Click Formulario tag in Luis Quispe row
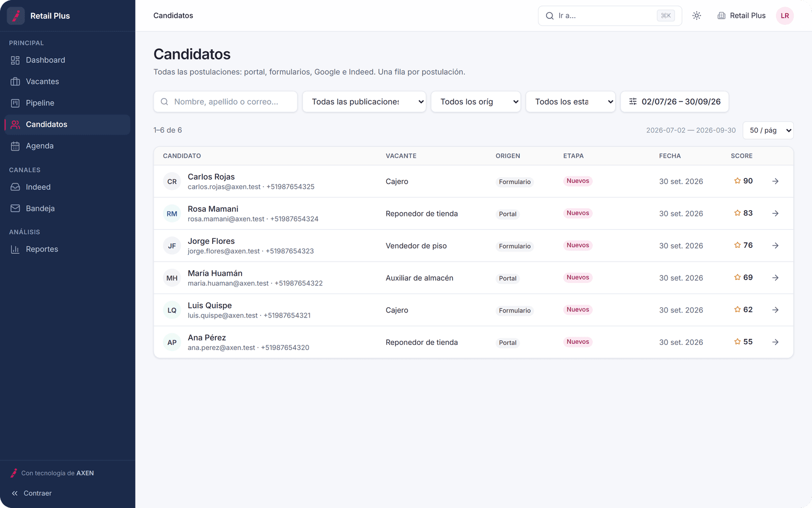 point(515,310)
